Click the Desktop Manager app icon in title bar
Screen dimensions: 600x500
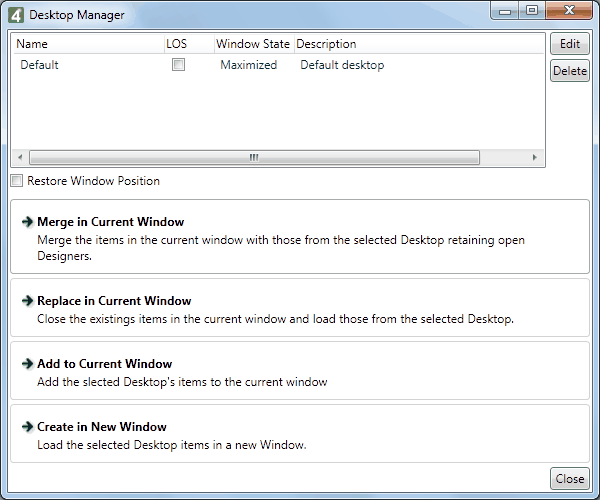coord(16,15)
